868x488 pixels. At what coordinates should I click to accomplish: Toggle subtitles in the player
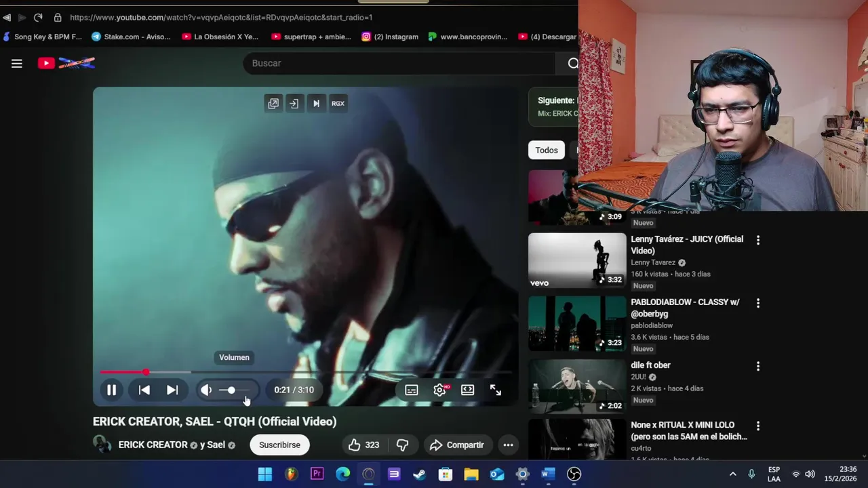pos(412,390)
